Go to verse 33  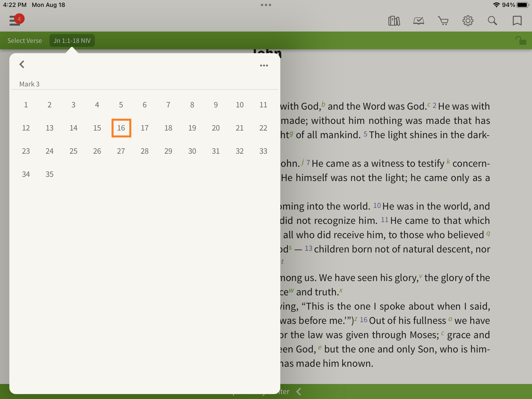click(263, 151)
